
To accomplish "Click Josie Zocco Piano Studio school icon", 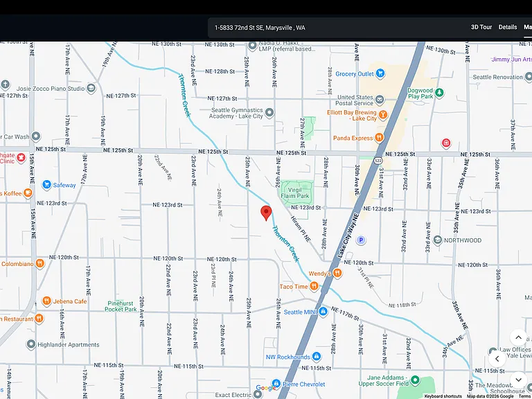I will pyautogui.click(x=91, y=89).
